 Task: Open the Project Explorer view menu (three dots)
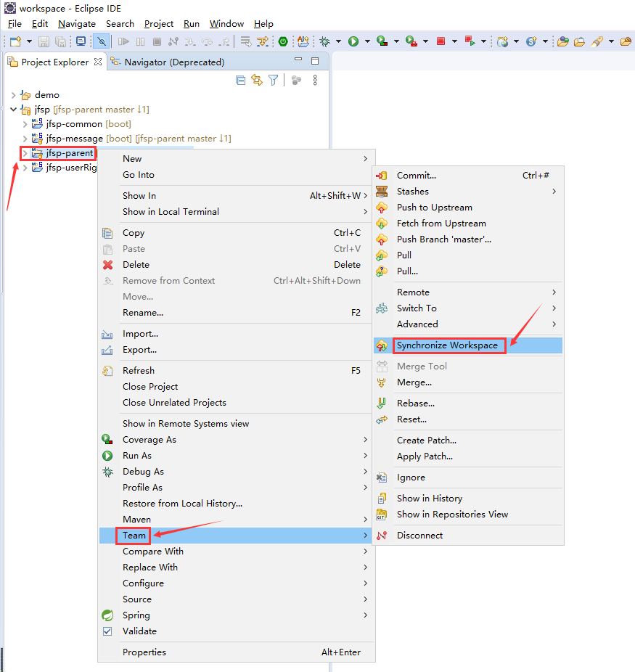[314, 80]
